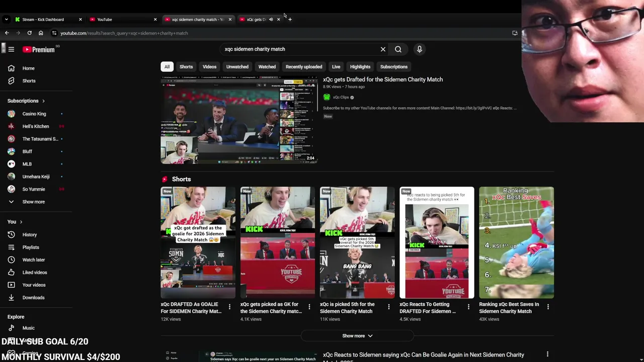The image size is (644, 362).
Task: Switch to xqc sidemen charity match tab
Action: coord(198,20)
